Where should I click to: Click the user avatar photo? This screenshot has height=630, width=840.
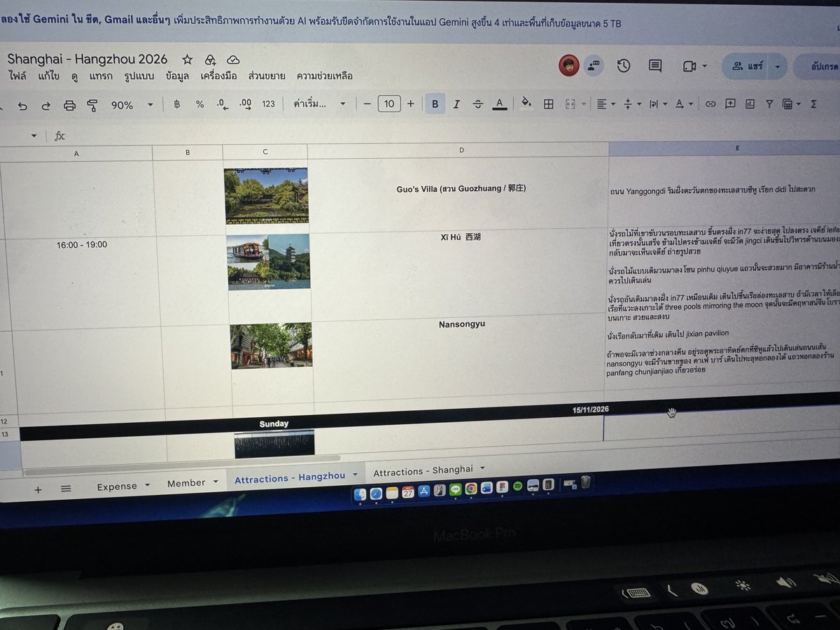[568, 65]
